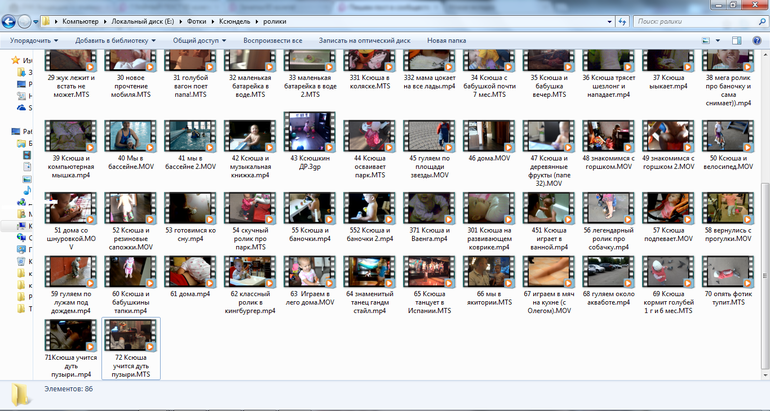Viewport: 770px width, 411px height.
Task: Click Записать на оптический диск
Action: coord(364,40)
